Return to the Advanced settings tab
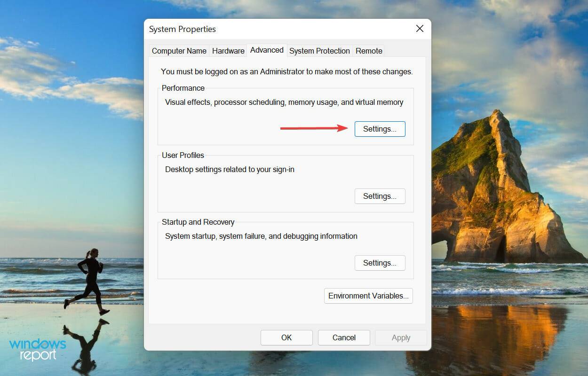This screenshot has width=588, height=376. click(x=267, y=50)
